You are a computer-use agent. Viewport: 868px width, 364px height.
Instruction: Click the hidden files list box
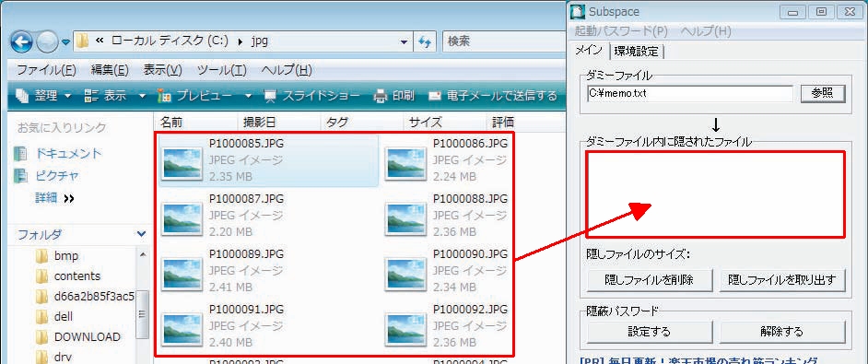(x=715, y=194)
